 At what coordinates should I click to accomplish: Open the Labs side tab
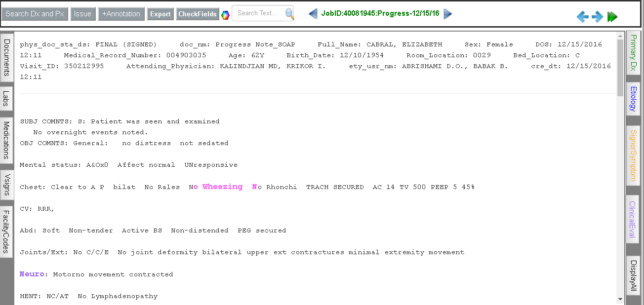(x=6, y=98)
